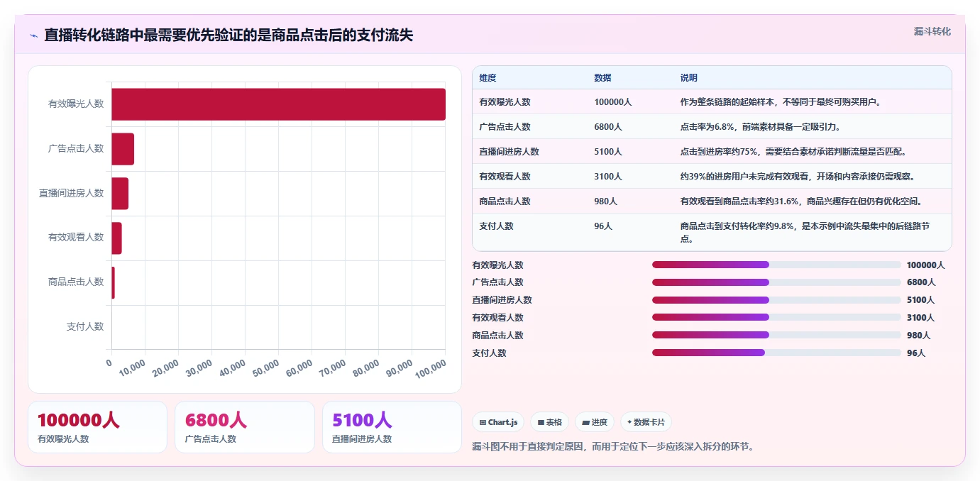The height and width of the screenshot is (481, 980).
Task: Select the 表格 chip
Action: pos(550,422)
